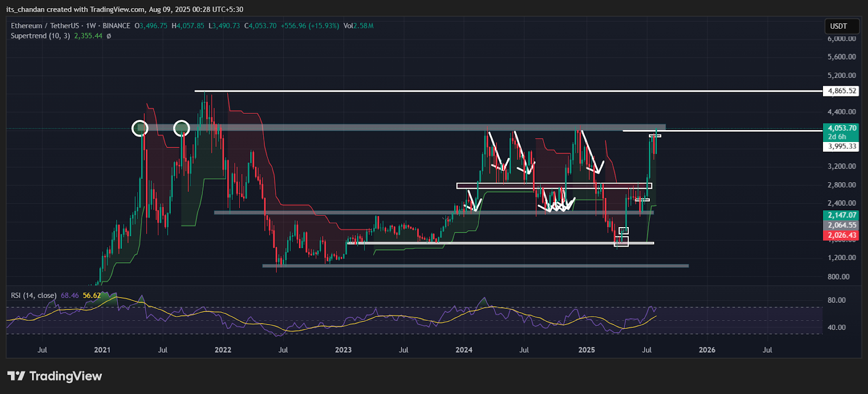Click the 2021 label on time axis
The image size is (868, 394).
(102, 350)
